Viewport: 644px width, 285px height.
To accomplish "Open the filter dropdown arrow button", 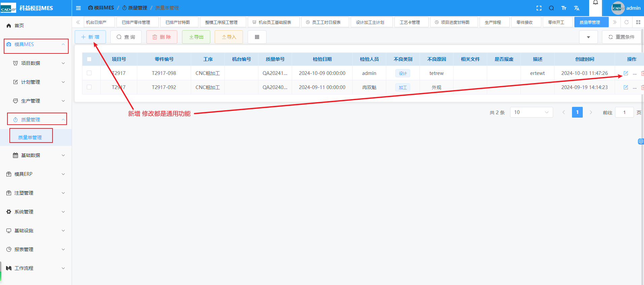I will click(588, 37).
